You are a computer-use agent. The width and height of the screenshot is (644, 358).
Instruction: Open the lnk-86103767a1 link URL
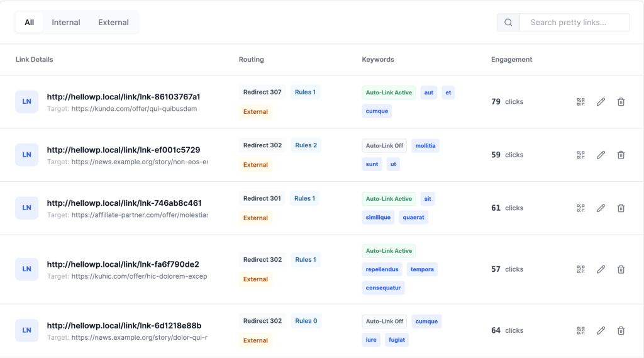[123, 97]
